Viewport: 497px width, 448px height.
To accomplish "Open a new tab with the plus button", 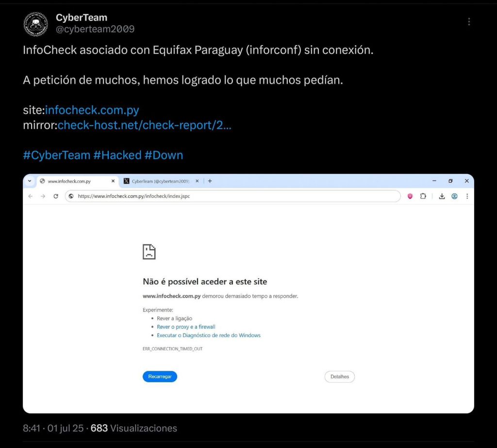I will point(210,181).
